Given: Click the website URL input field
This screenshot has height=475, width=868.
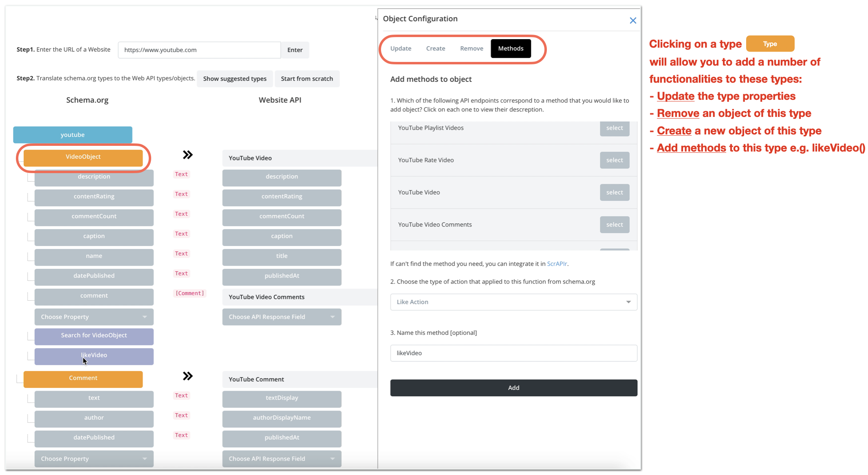Looking at the screenshot, I should pos(199,50).
